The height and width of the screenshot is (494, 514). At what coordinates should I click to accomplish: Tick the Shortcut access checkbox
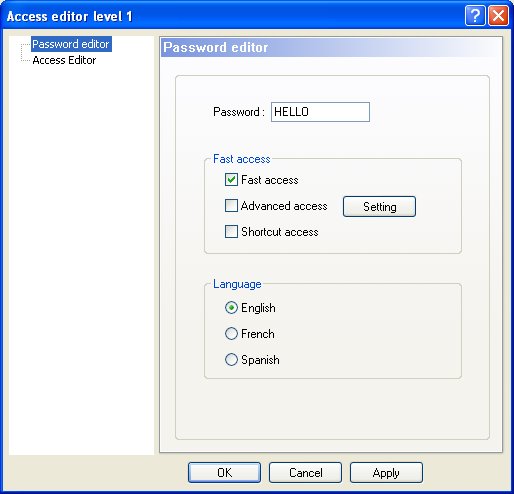pos(231,231)
